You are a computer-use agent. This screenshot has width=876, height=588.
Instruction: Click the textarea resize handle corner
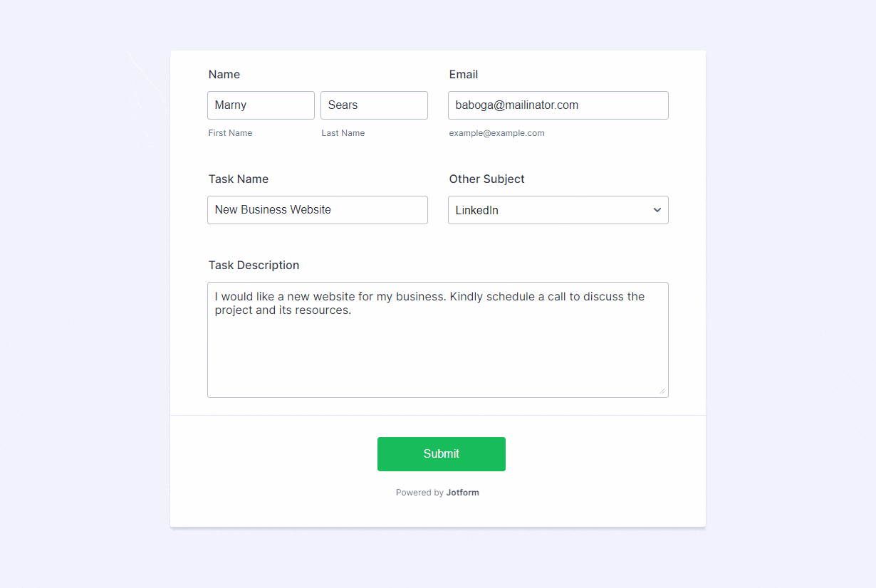(x=662, y=391)
